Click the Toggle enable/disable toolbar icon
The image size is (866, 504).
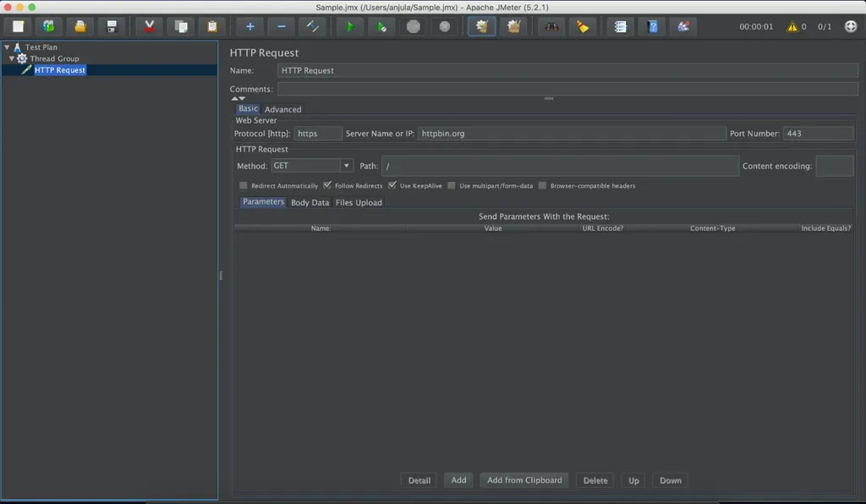pos(313,26)
